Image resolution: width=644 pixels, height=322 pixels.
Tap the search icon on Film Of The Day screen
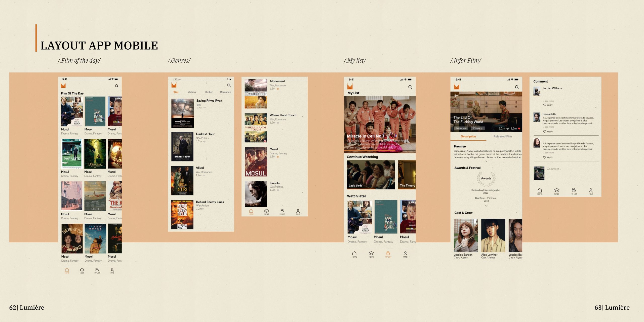(117, 86)
